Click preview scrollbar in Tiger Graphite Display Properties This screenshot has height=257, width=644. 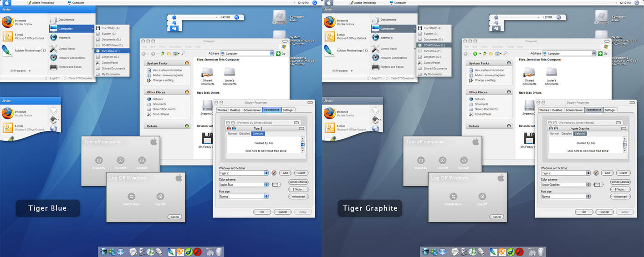[x=625, y=145]
